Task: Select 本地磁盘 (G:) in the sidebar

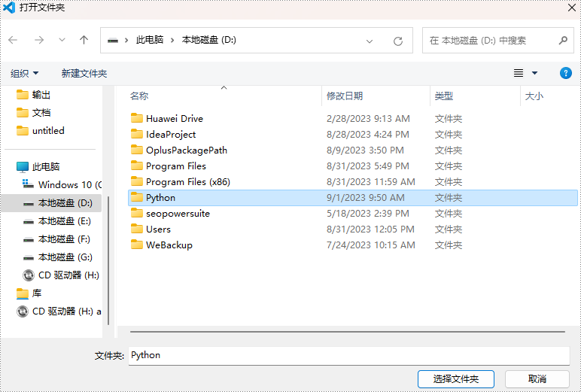Action: point(65,257)
